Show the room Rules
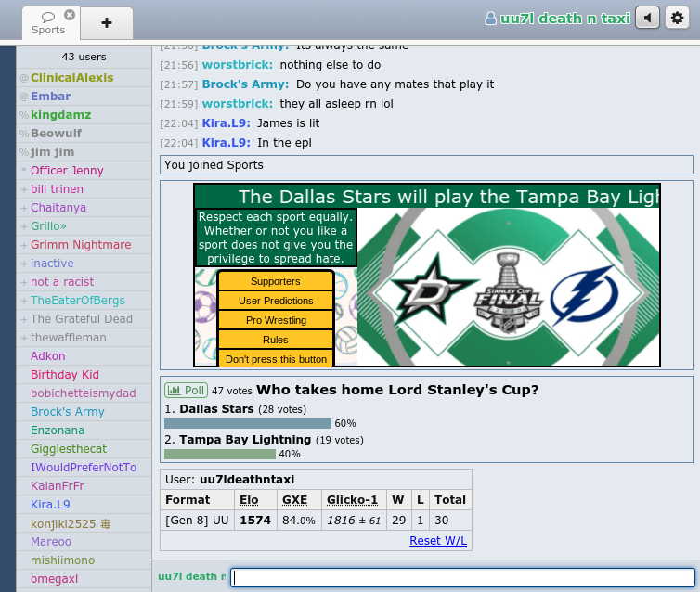The width and height of the screenshot is (700, 592). tap(275, 340)
